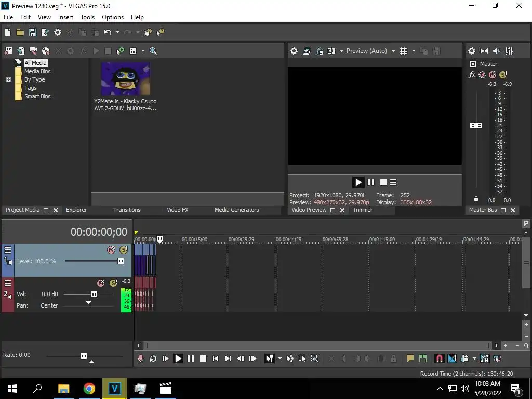This screenshot has width=532, height=399.
Task: Click the Capture Video icon
Action: pos(33,51)
